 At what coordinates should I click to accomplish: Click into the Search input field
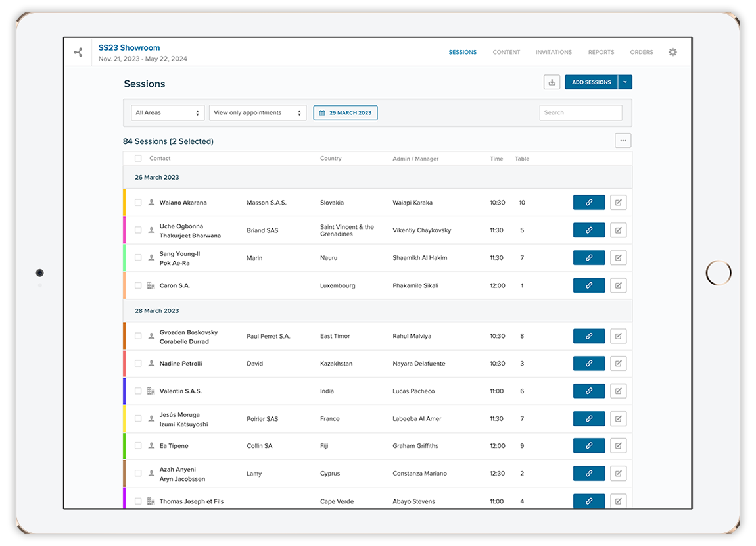pyautogui.click(x=580, y=113)
